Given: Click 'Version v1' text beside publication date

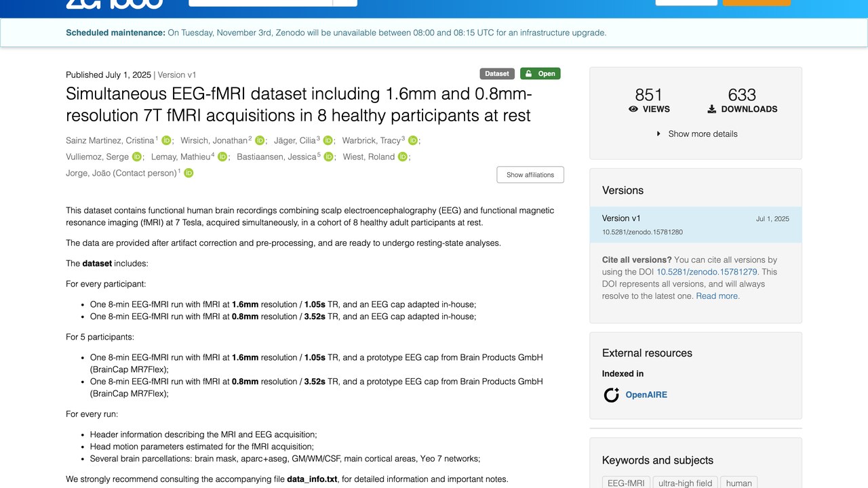Looking at the screenshot, I should 177,75.
